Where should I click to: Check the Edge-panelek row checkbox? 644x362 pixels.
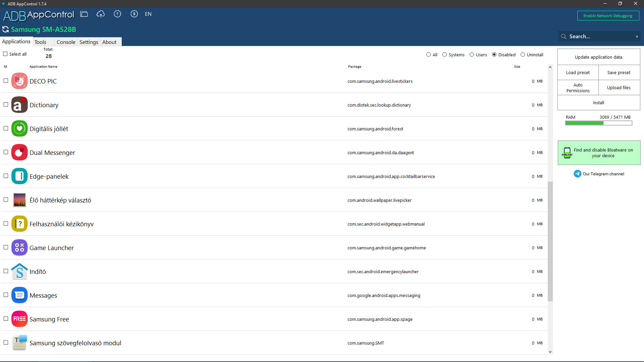(x=6, y=176)
